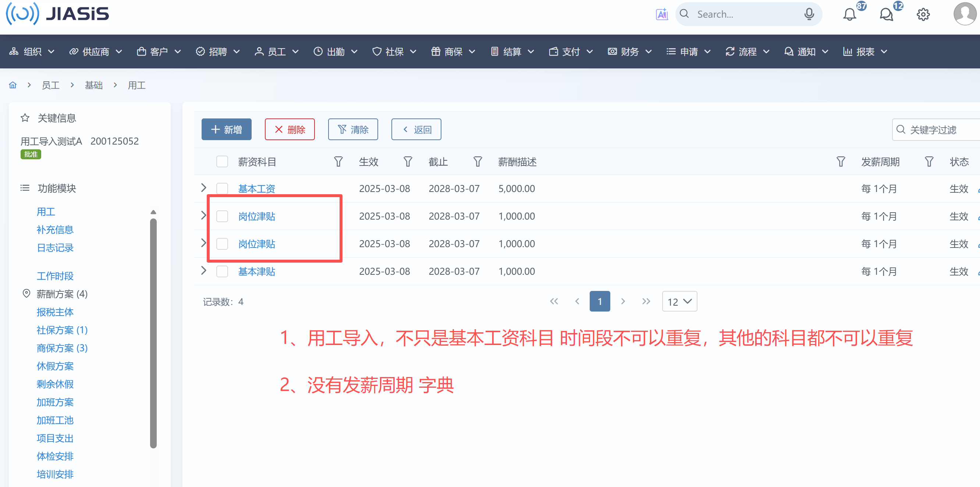Check the 基本津贴 row checkbox
The width and height of the screenshot is (980, 487).
222,272
